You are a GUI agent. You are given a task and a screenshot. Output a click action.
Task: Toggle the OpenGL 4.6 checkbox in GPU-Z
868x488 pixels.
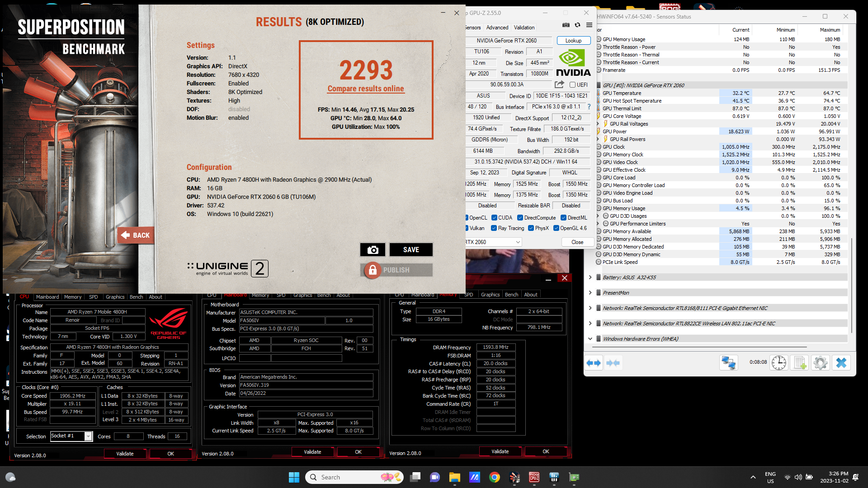pos(556,228)
